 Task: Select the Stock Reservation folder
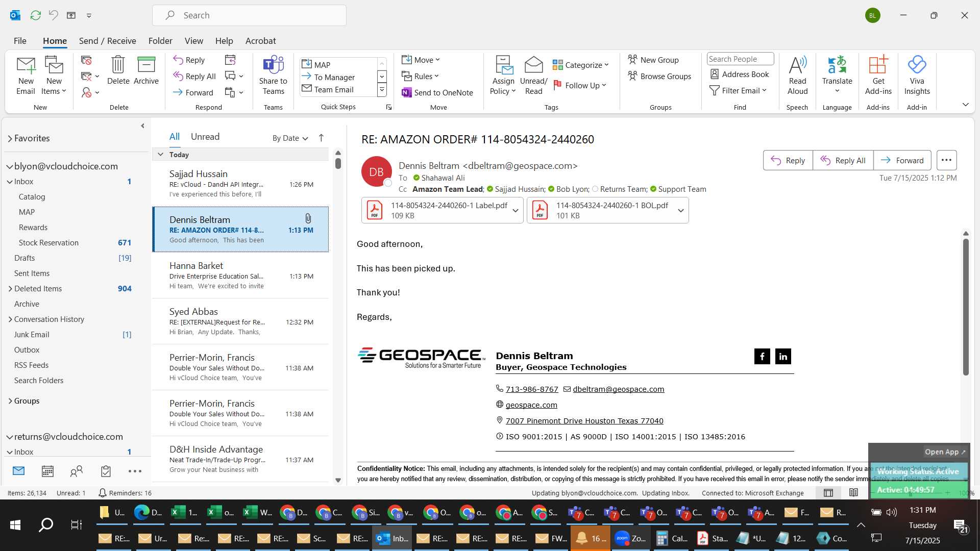75,243
